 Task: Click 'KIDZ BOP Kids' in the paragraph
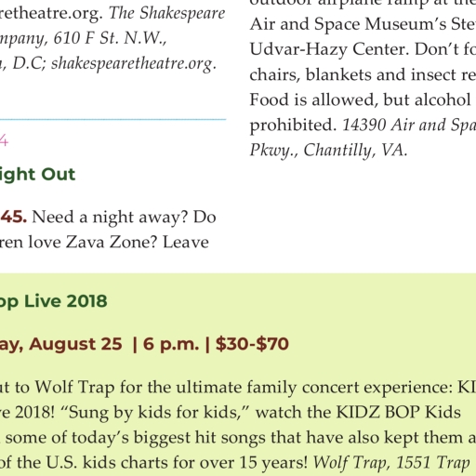tap(399, 413)
